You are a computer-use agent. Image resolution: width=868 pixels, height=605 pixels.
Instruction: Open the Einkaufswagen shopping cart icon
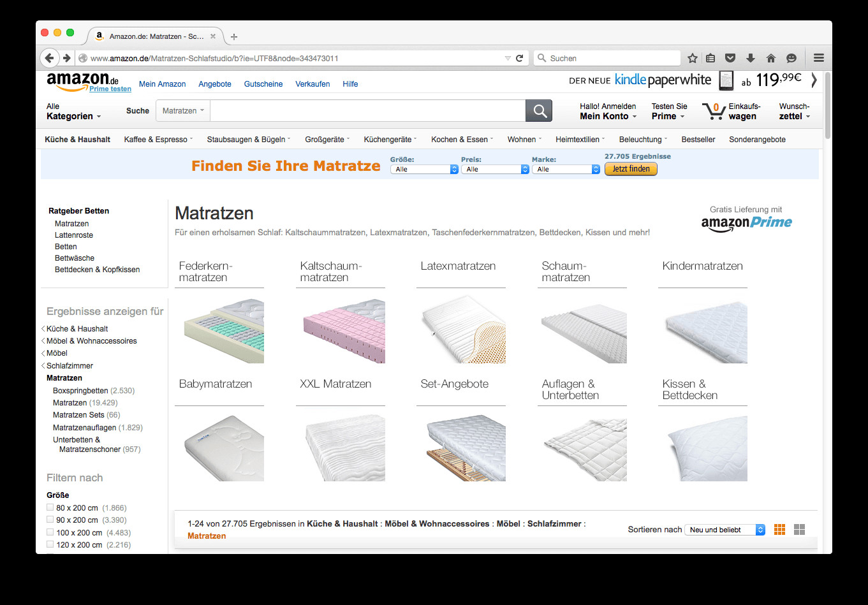[x=714, y=112]
